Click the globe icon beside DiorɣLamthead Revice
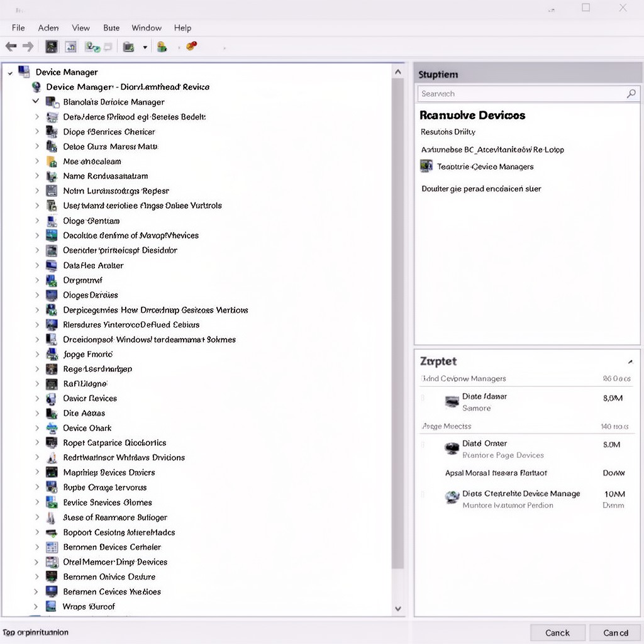644x644 pixels. coord(36,87)
